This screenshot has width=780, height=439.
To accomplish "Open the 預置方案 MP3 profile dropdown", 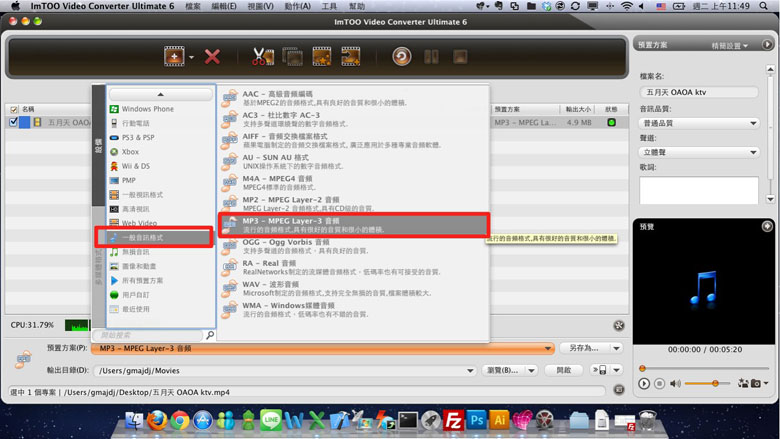I will [x=322, y=349].
